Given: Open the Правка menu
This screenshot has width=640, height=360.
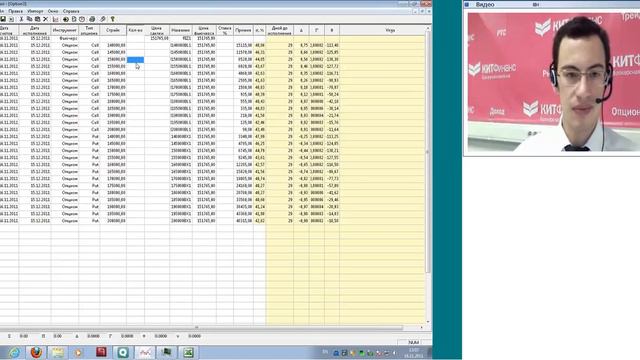Looking at the screenshot, I should 16,11.
